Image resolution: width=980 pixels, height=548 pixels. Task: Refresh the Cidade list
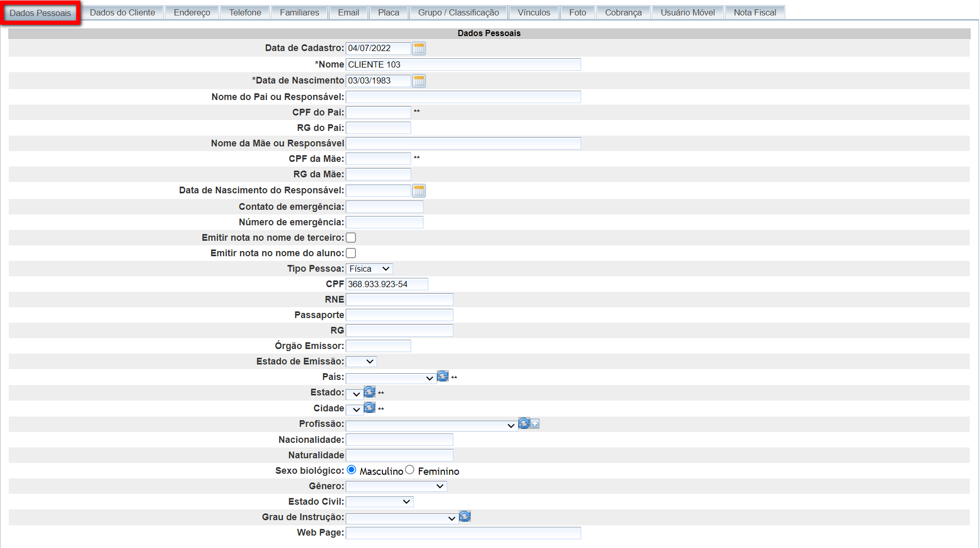369,408
